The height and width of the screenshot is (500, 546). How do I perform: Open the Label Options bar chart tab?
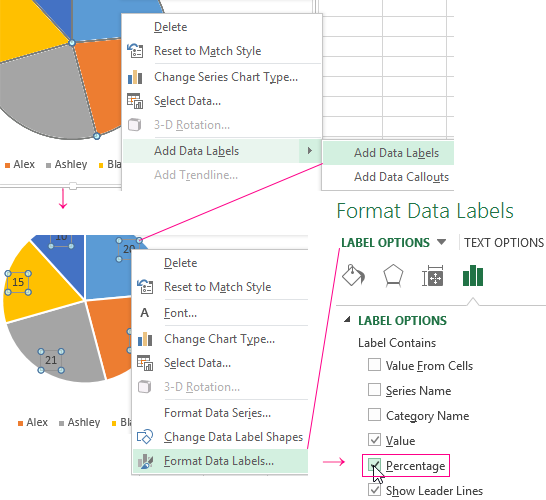(473, 275)
